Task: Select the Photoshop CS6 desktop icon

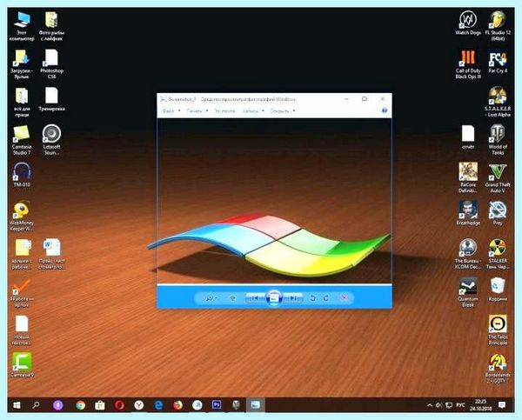Action: click(x=51, y=64)
